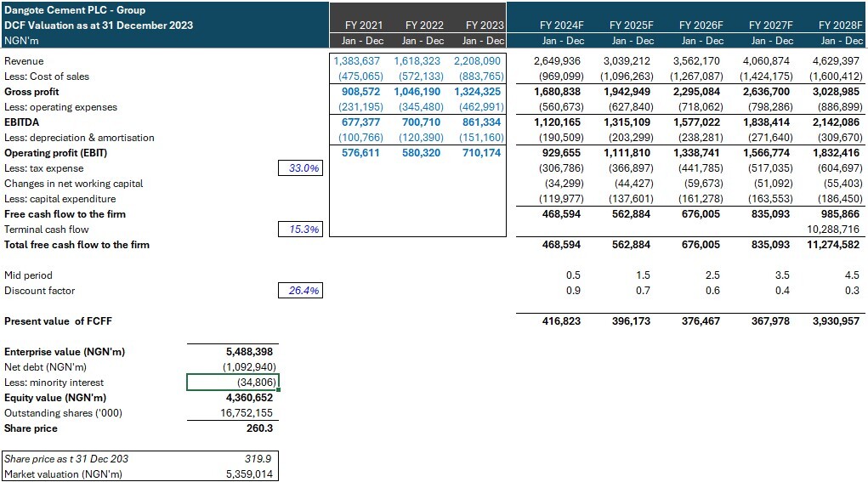Screen dimensions: 868x482
Task: Select FY 2026F present value 376,467
Action: [701, 321]
